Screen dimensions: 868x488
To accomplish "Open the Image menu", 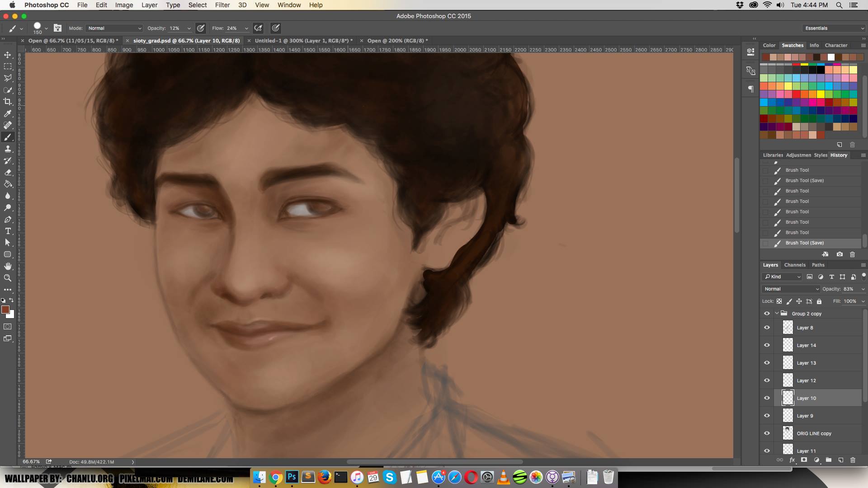I will point(124,5).
